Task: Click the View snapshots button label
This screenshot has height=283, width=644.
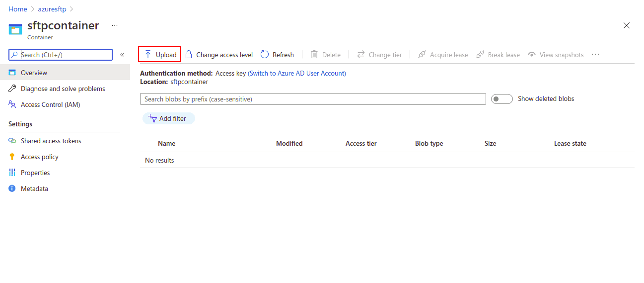Action: pyautogui.click(x=562, y=55)
